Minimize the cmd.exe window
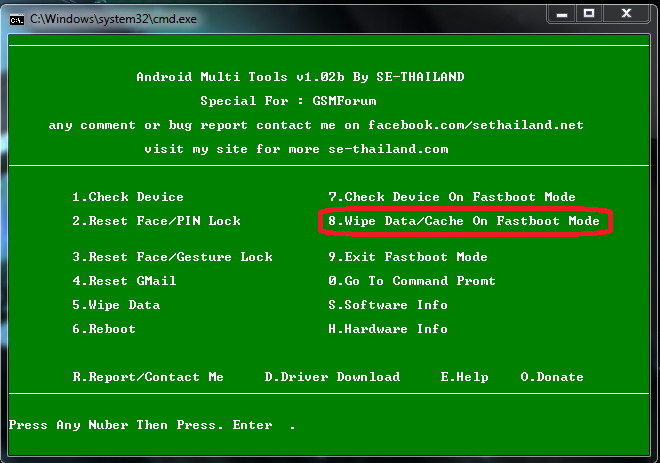This screenshot has width=660, height=463. (562, 14)
